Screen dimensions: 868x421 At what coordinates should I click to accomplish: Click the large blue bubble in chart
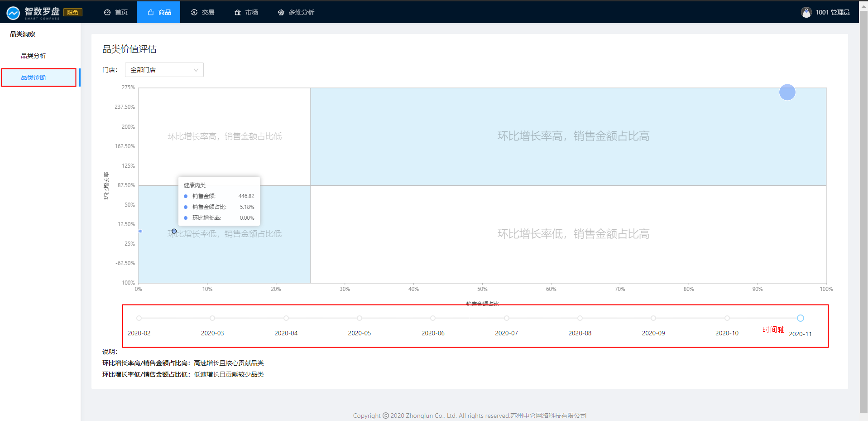(x=787, y=92)
